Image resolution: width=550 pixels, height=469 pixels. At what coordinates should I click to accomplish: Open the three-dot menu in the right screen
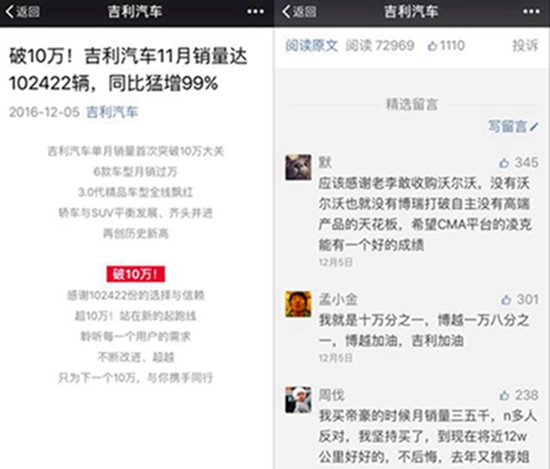pos(531,12)
